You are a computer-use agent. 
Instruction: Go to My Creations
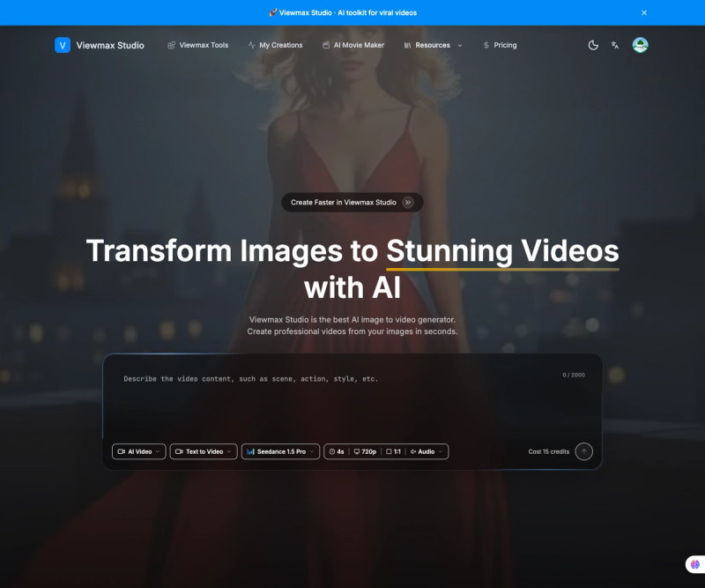click(x=278, y=45)
